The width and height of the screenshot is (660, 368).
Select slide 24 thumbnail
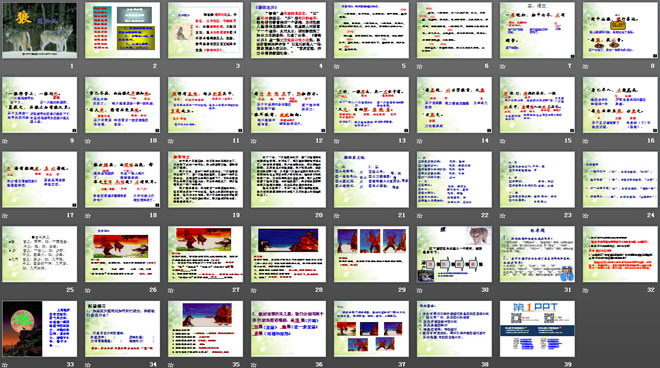point(620,179)
